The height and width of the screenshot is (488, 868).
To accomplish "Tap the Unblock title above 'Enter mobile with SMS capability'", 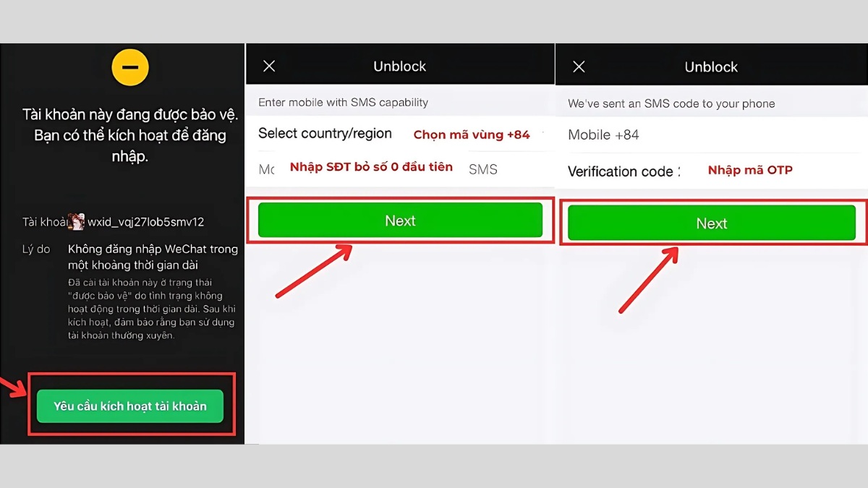I will 400,67.
